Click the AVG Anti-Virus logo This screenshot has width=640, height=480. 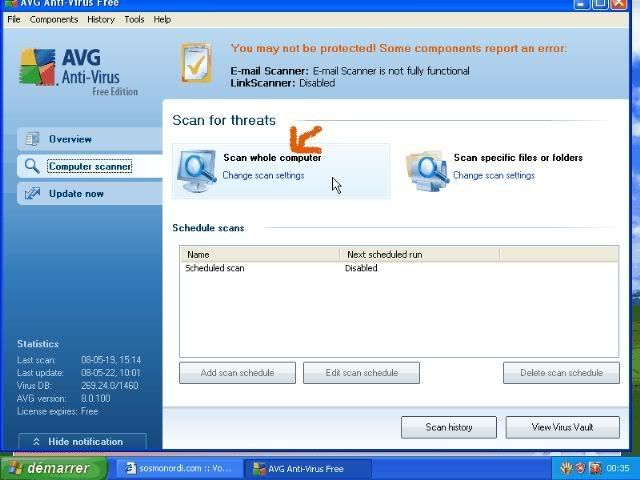[x=79, y=71]
